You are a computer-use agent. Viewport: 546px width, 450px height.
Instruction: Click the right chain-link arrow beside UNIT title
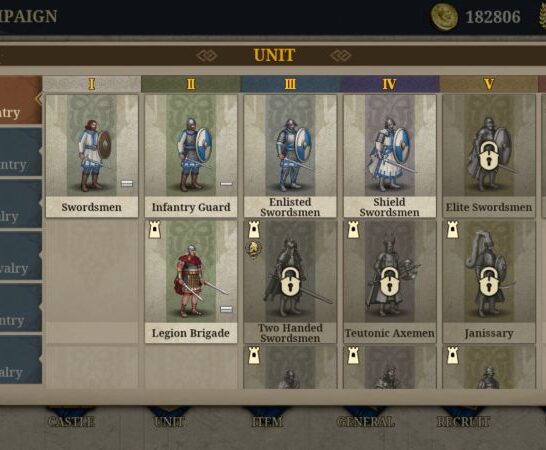coord(341,55)
